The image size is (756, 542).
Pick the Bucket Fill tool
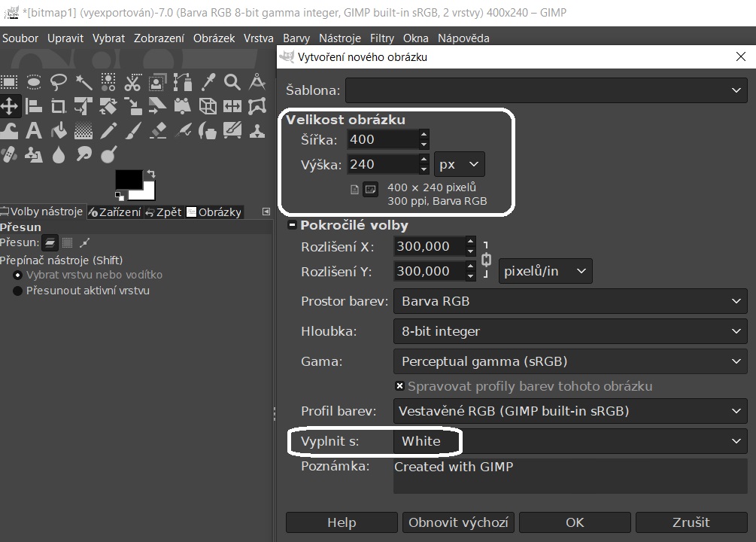pyautogui.click(x=59, y=131)
